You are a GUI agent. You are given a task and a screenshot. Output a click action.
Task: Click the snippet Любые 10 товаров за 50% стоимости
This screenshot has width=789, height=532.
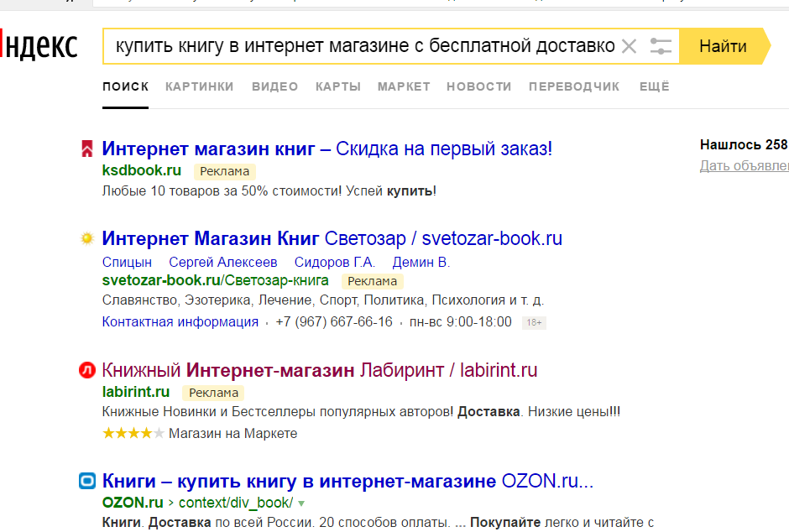[x=269, y=191]
